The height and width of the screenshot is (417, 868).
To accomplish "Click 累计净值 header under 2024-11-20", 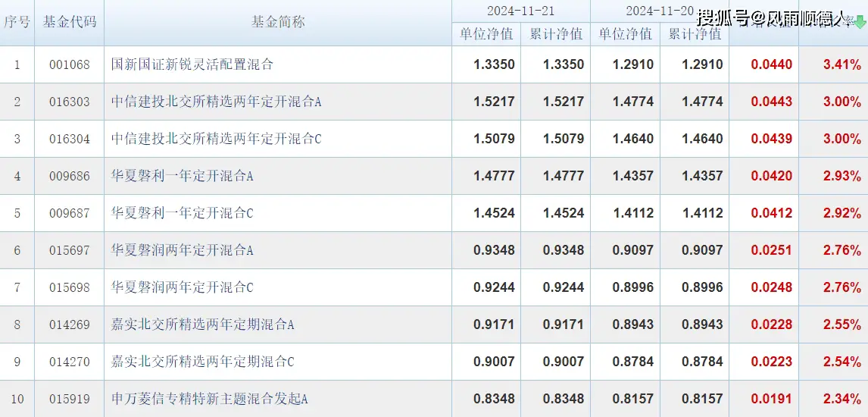I will pyautogui.click(x=695, y=34).
